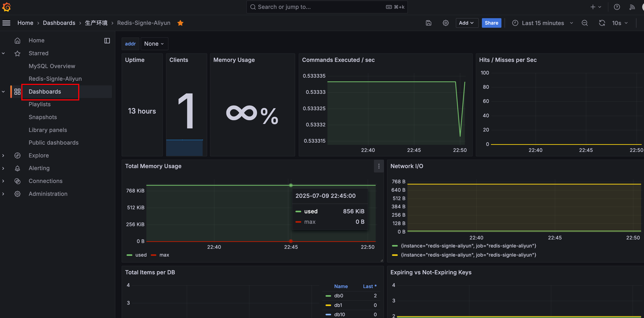Sort legend by Name column
The height and width of the screenshot is (318, 644).
[341, 286]
